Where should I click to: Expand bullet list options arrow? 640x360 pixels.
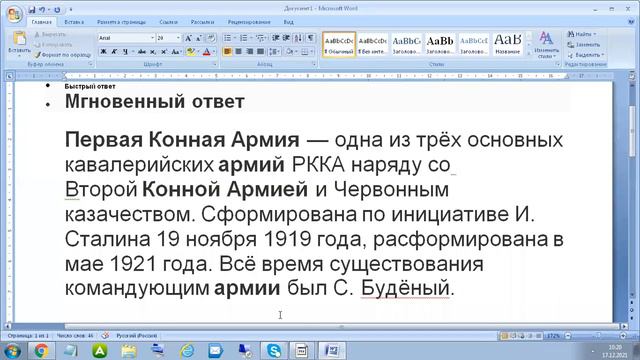tap(235, 38)
